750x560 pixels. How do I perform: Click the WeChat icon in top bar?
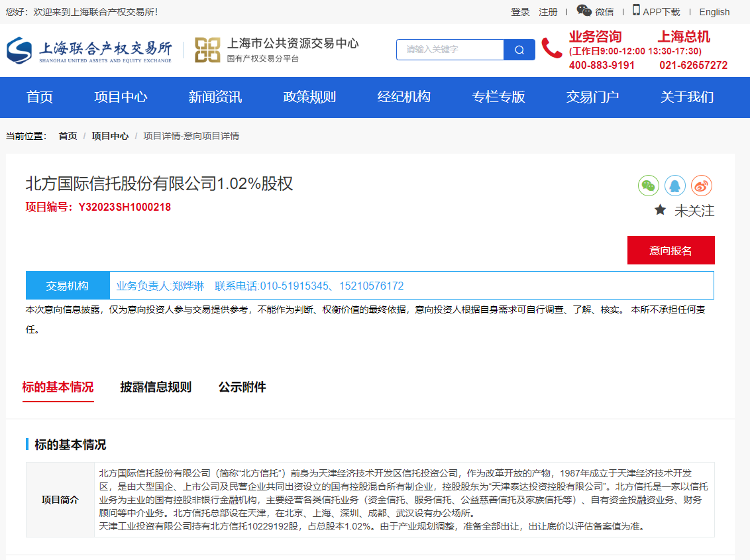pyautogui.click(x=584, y=11)
